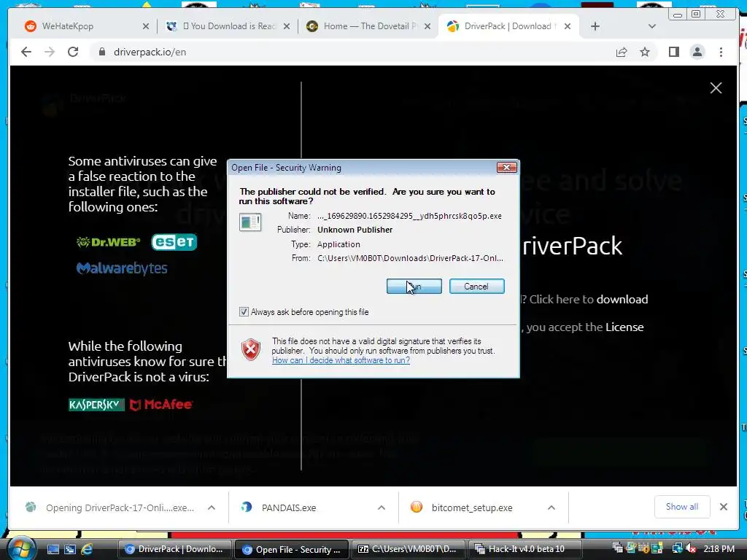Select the DriverPack | Download tab

(x=508, y=26)
